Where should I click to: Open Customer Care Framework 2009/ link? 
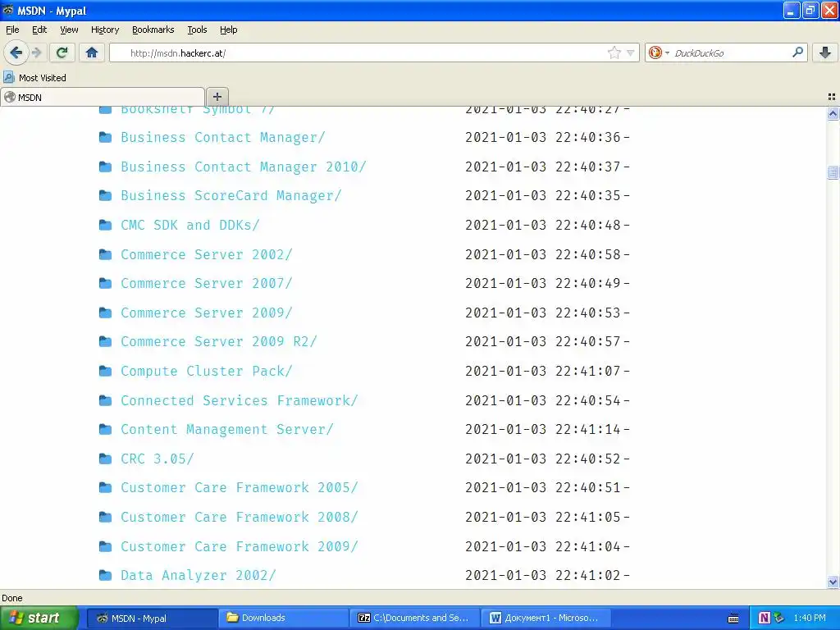(x=239, y=547)
